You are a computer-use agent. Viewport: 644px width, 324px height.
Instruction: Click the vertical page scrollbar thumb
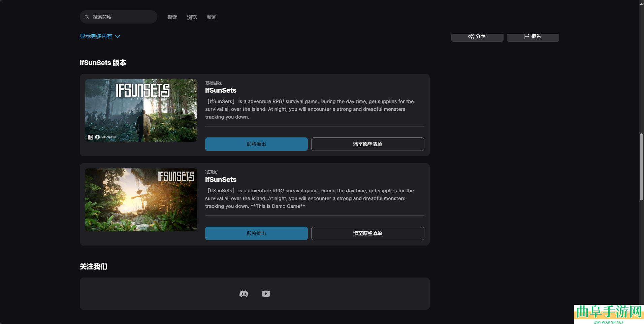pyautogui.click(x=641, y=167)
